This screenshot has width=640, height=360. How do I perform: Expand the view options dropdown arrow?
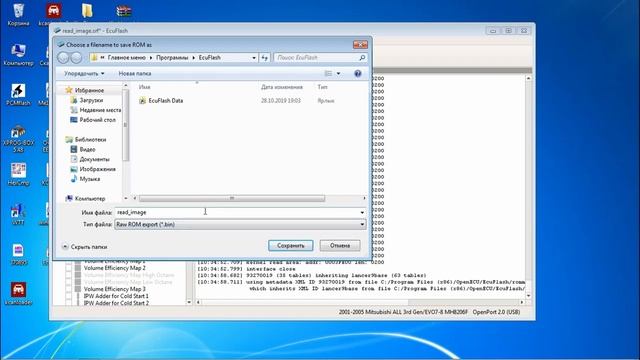[338, 73]
